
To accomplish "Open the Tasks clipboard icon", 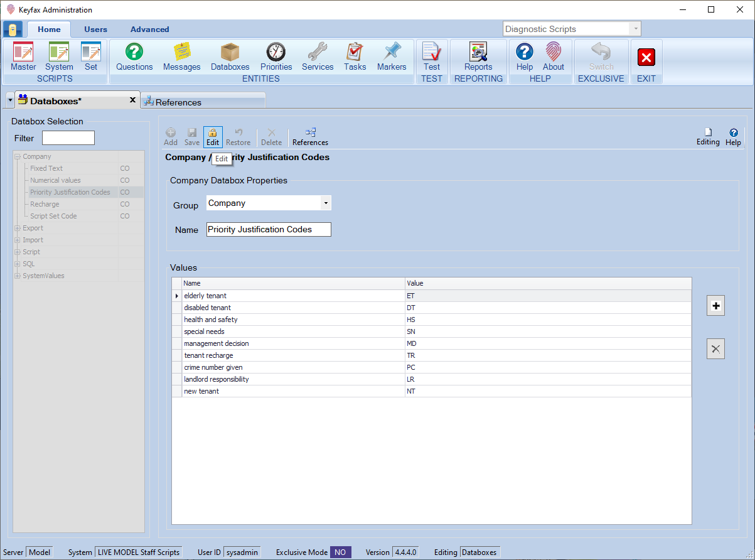I will (355, 52).
